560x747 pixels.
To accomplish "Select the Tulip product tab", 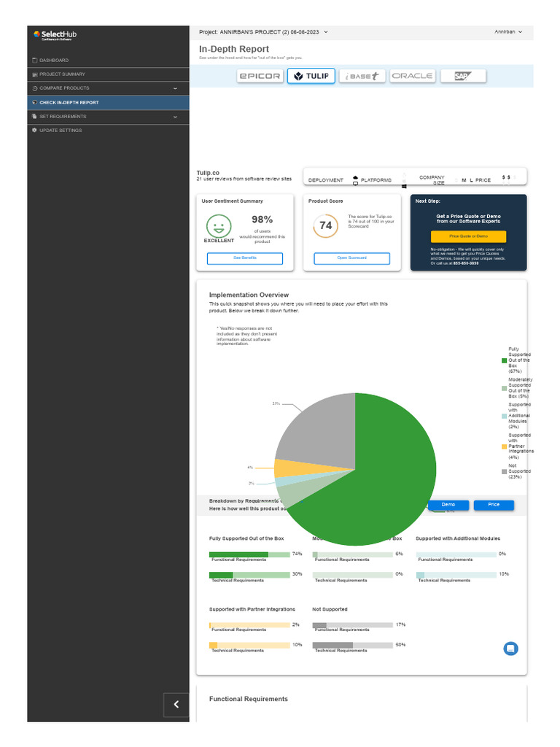I will coord(311,76).
